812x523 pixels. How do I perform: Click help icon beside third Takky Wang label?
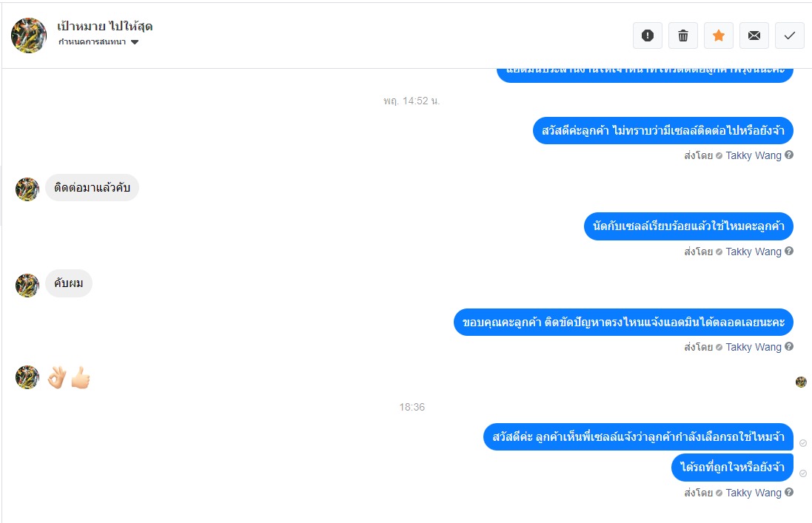(789, 346)
